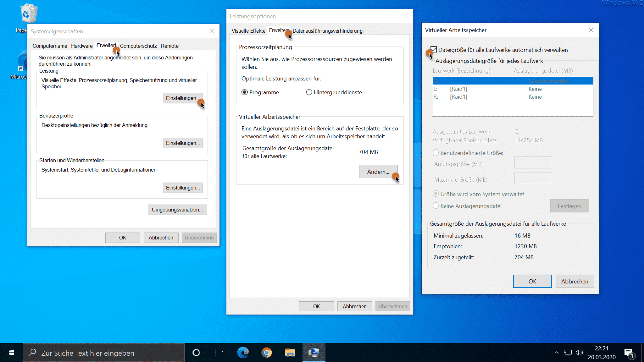This screenshot has width=644, height=362.
Task: Launch Google Chrome from taskbar
Action: pos(266,353)
